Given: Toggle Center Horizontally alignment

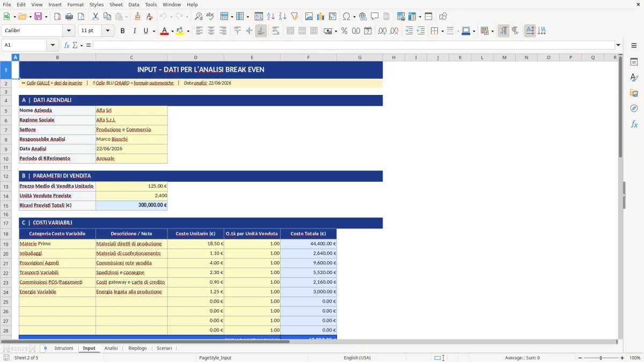Looking at the screenshot, I should [211, 31].
